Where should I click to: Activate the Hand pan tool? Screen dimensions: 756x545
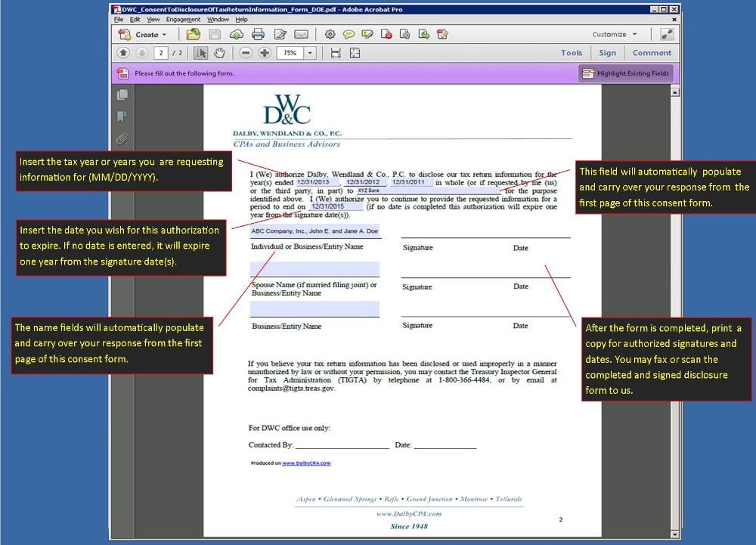[220, 53]
